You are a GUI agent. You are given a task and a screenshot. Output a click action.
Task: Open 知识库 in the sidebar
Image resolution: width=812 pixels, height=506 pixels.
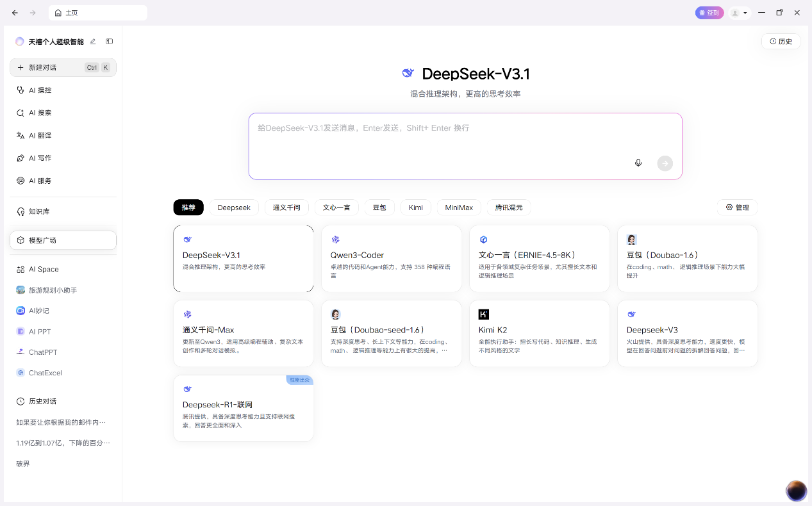coord(63,211)
